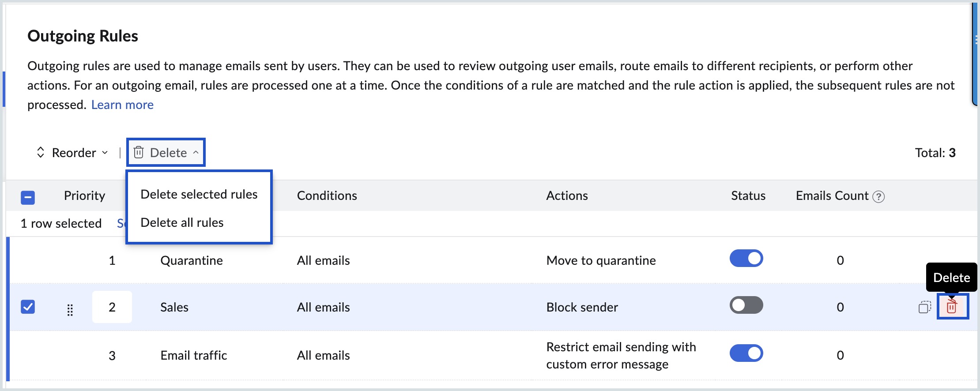Collapse the Delete dropdown menu
Viewport: 980px width, 391px height.
click(166, 153)
